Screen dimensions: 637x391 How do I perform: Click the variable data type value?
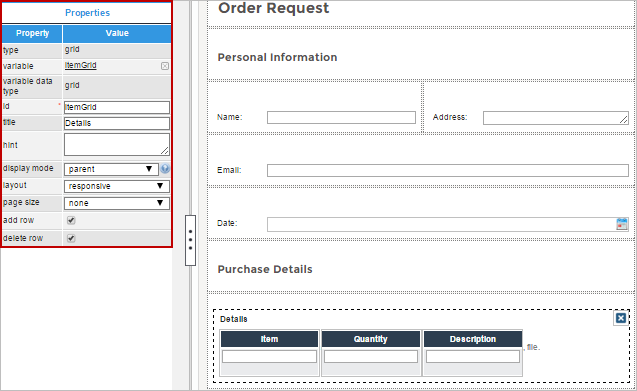(x=72, y=85)
